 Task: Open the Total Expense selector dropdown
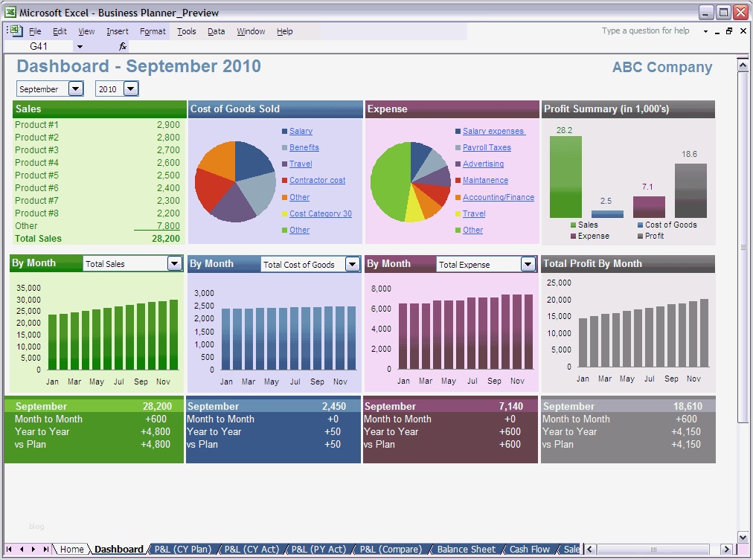pos(528,263)
